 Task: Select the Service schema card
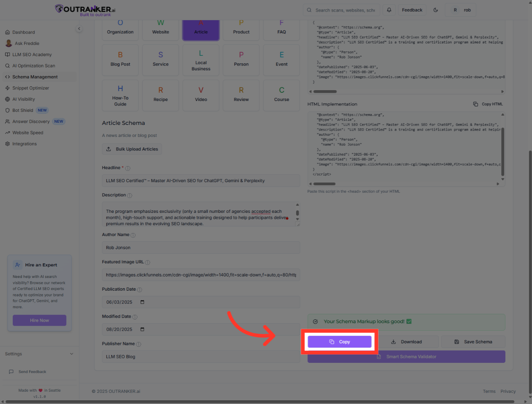point(160,60)
